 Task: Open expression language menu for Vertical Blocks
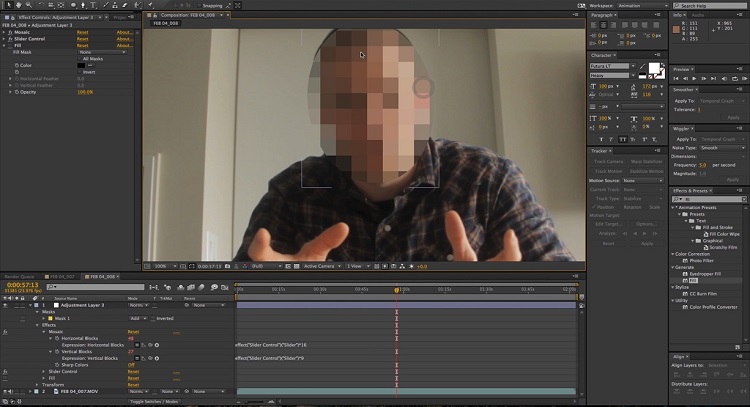point(157,358)
